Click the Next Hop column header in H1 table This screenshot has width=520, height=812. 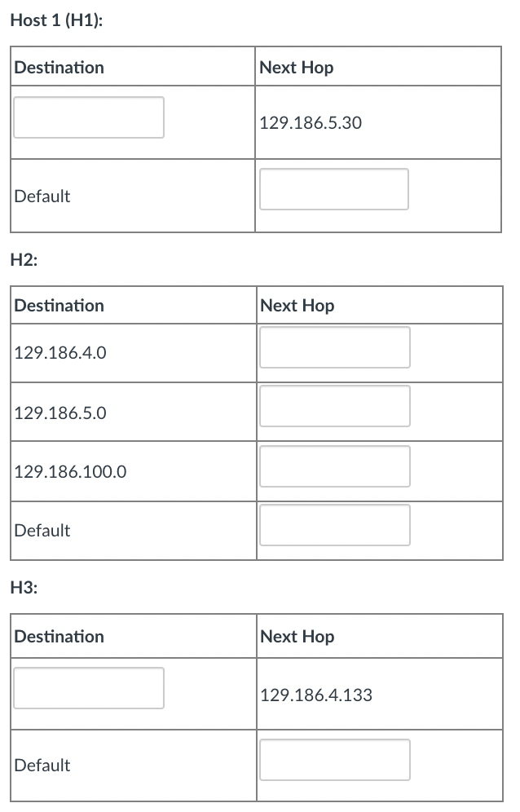point(296,67)
